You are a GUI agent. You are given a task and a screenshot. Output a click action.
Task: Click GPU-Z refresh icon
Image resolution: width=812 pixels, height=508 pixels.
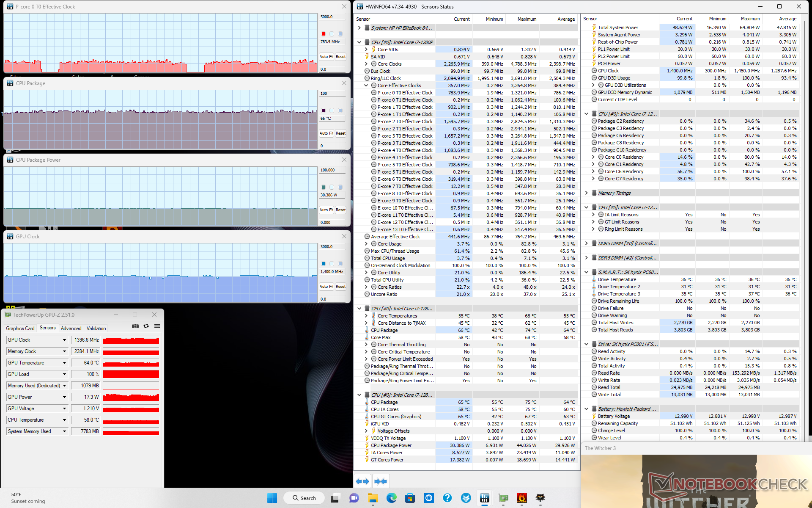146,326
